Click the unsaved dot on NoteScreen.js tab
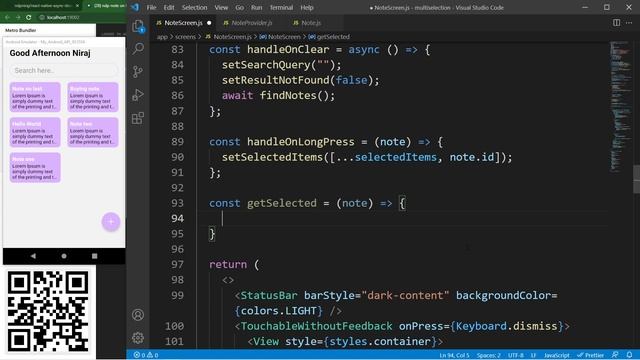Screen dimensions: 640x360 tap(209, 23)
